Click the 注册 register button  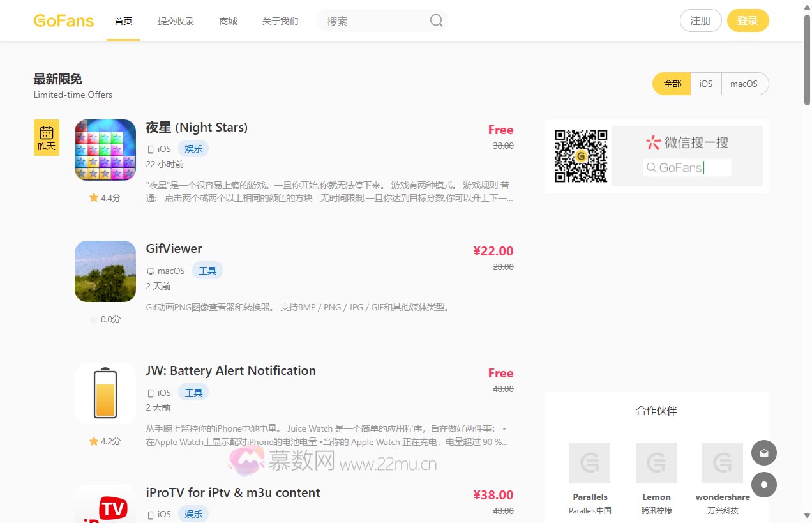[700, 20]
